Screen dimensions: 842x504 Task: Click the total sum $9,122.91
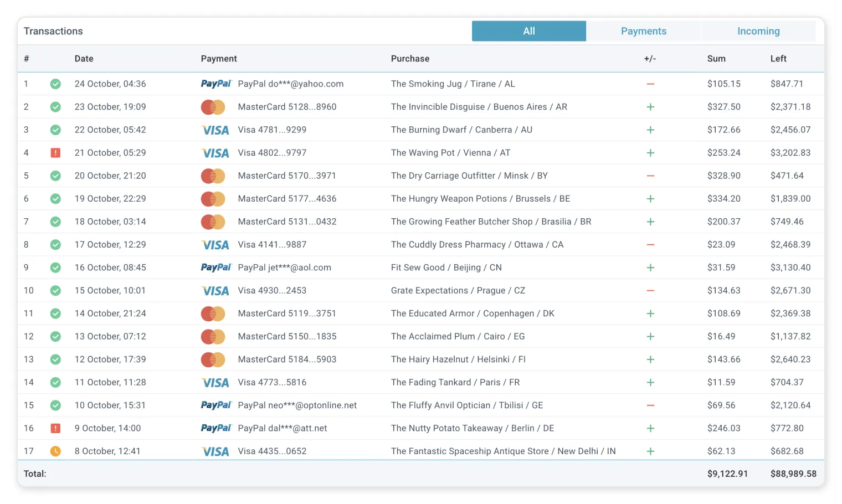727,474
